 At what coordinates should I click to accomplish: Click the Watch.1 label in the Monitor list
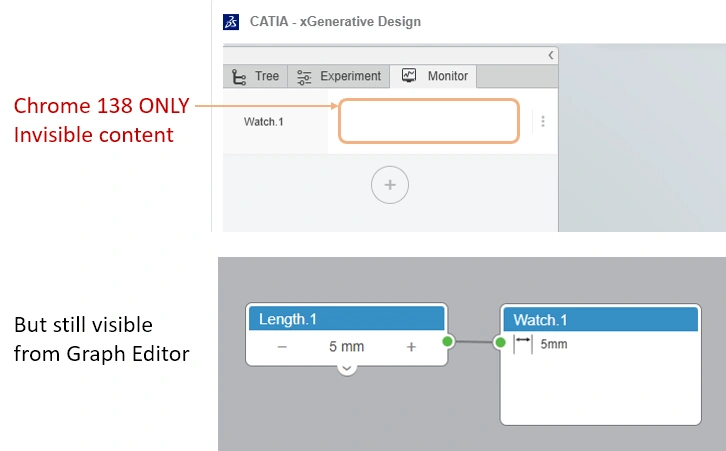263,122
